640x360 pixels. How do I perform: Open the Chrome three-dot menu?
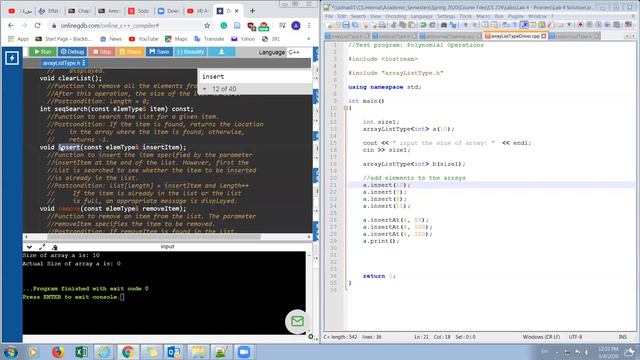coord(309,25)
